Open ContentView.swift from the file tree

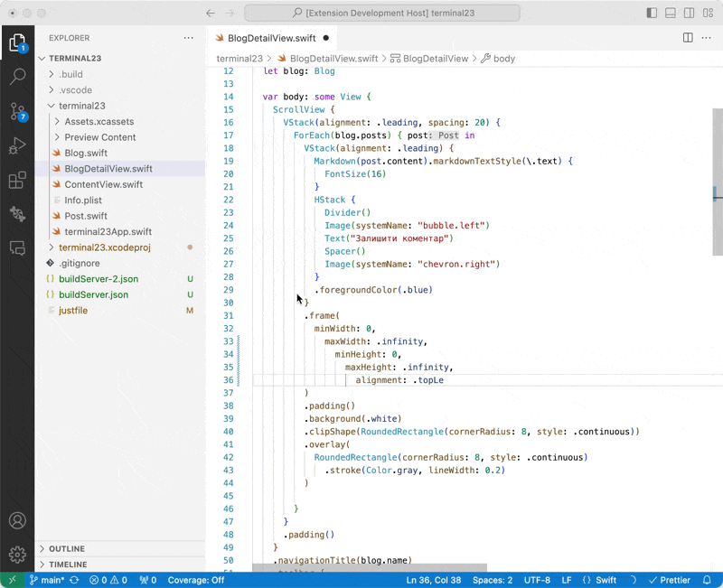pos(103,184)
